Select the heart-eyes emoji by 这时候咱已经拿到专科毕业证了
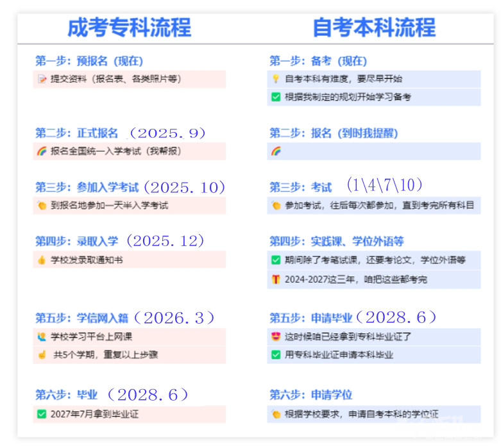The image size is (501, 448). [276, 336]
